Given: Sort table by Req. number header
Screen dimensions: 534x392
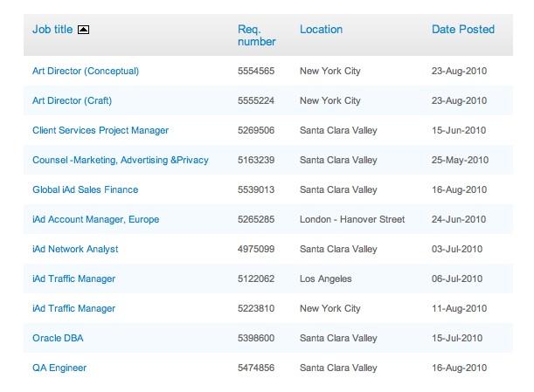Looking at the screenshot, I should [256, 36].
